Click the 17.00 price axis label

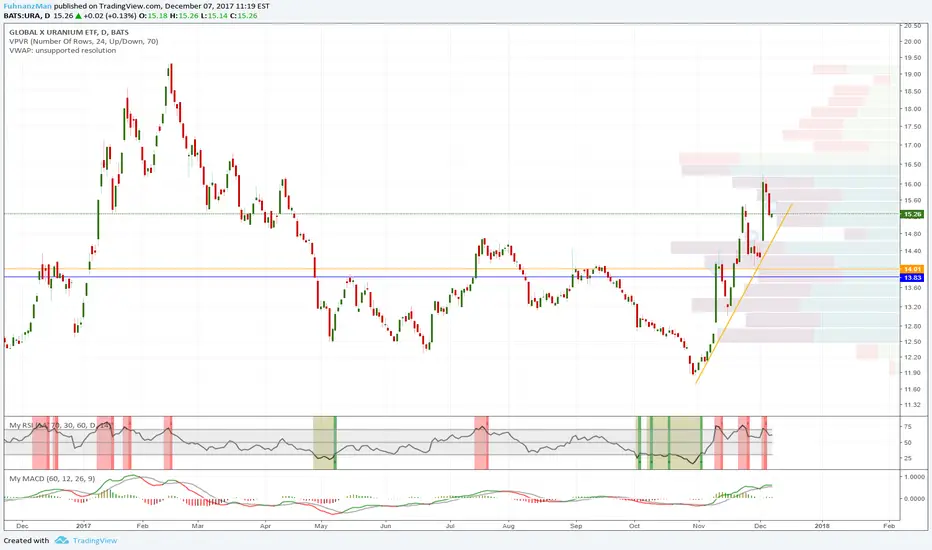pos(912,145)
